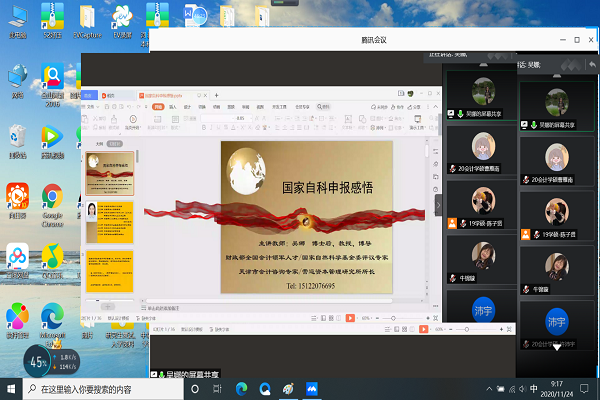600x400 pixels.
Task: Expand the font size dropdown box
Action: pyautogui.click(x=238, y=118)
